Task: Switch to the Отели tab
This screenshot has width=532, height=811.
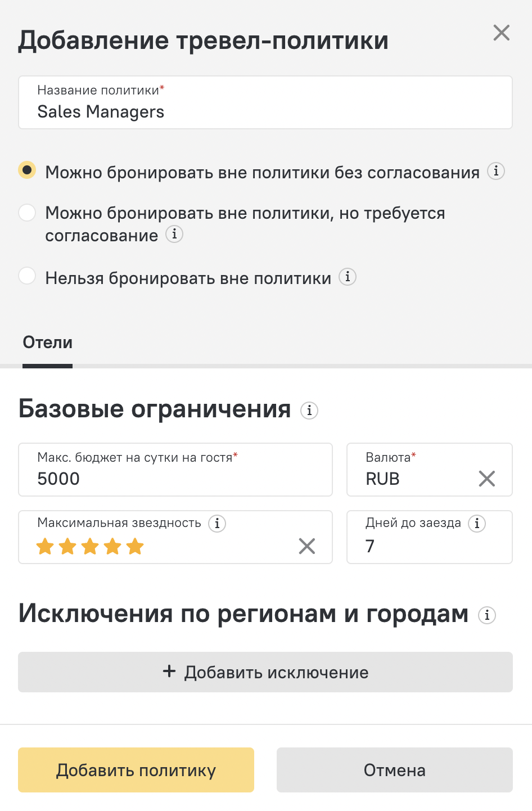Action: [48, 343]
